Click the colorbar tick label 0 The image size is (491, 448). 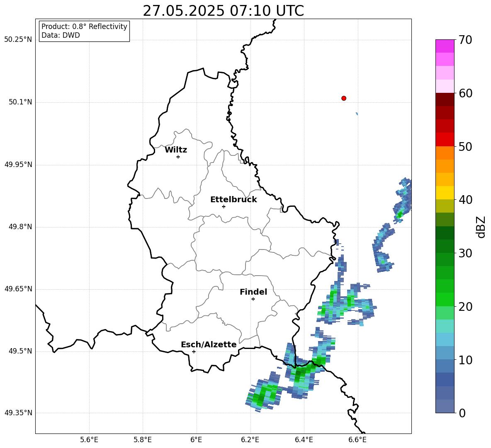pyautogui.click(x=462, y=413)
